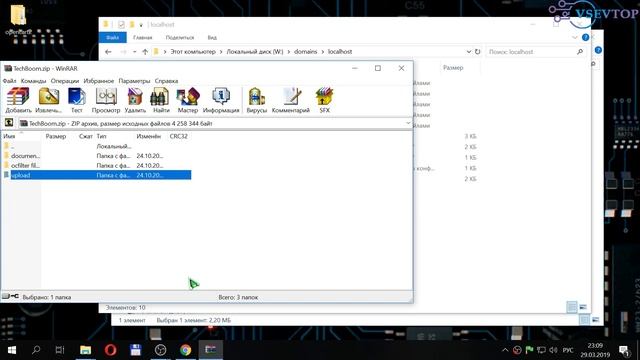The width and height of the screenshot is (640, 360).
Task: Open the desktop folder shortcut icon
Action: point(18,19)
